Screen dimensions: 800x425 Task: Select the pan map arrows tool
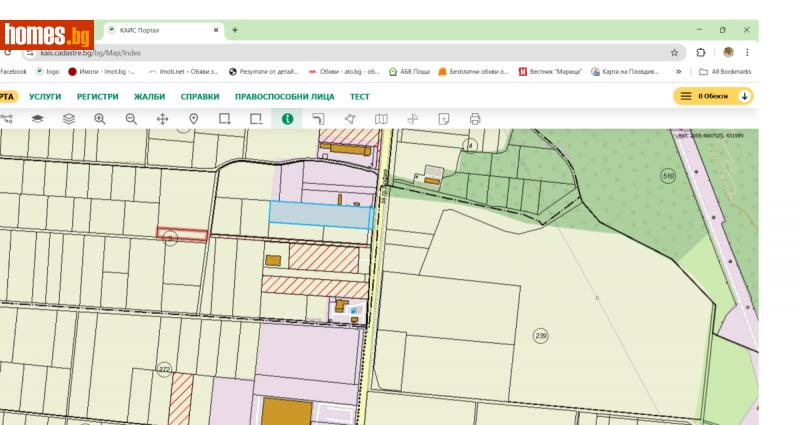(x=162, y=118)
